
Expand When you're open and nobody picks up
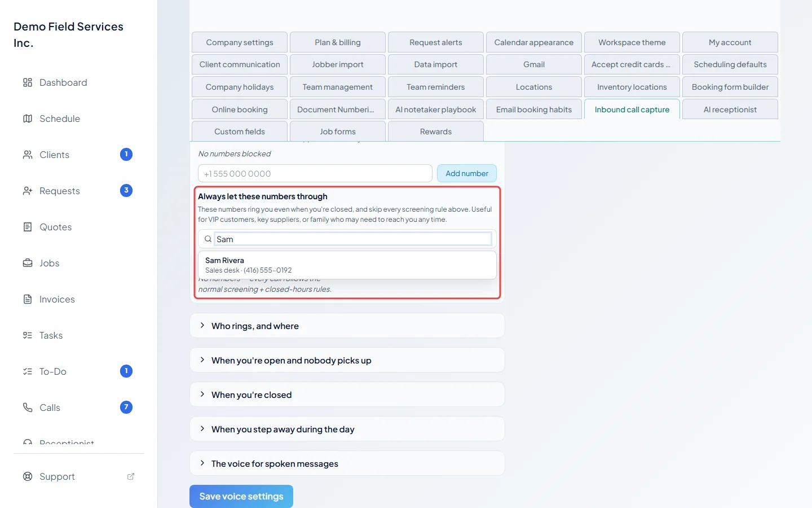347,360
